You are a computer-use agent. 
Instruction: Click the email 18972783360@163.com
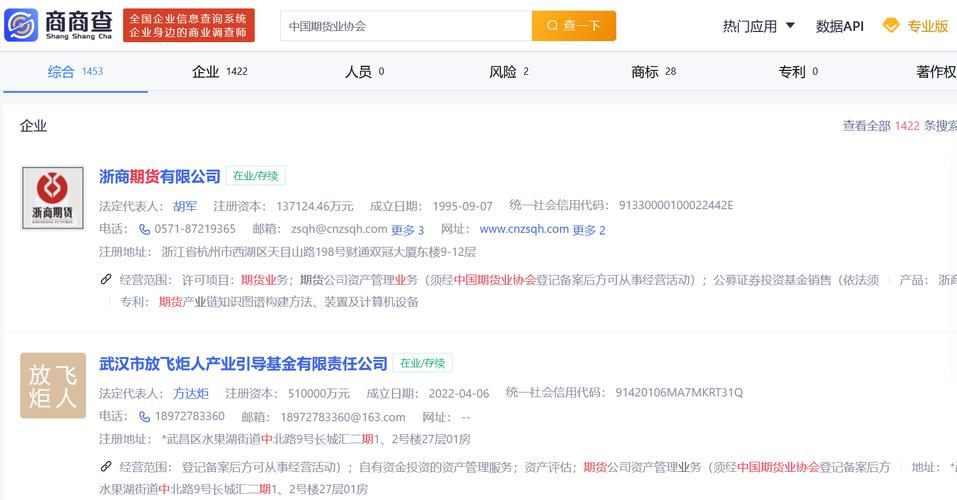(x=343, y=417)
